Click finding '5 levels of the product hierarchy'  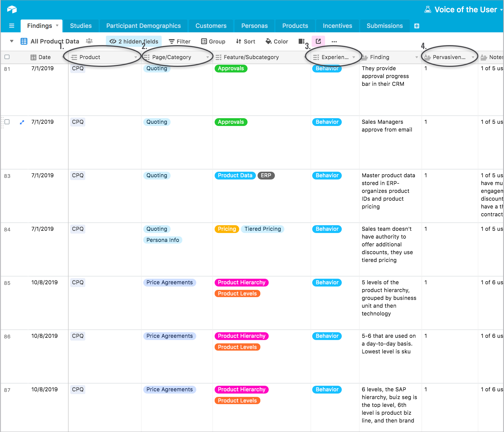(389, 298)
